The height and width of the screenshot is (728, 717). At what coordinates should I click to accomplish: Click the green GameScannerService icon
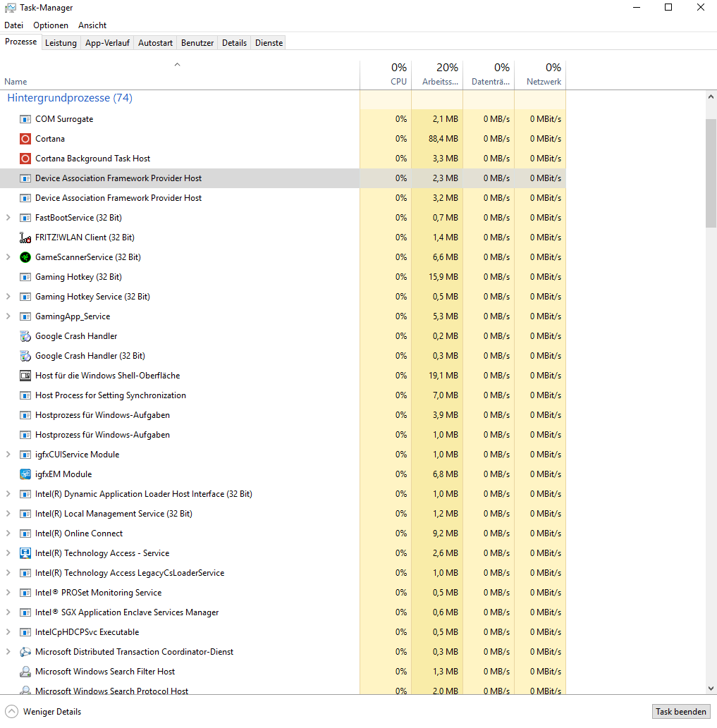25,257
